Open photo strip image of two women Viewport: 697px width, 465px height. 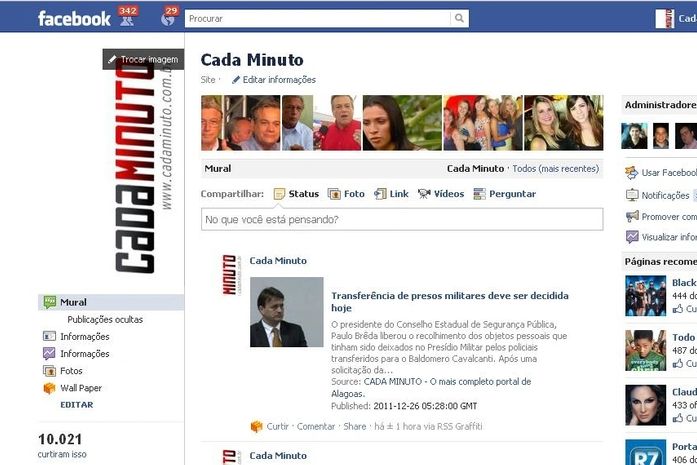pos(563,123)
